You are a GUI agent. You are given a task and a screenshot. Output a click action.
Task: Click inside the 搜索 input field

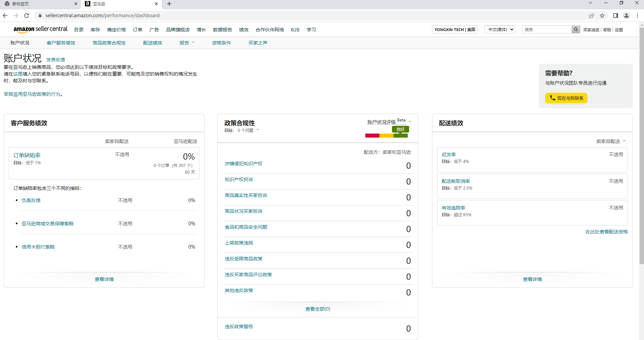[x=546, y=29]
